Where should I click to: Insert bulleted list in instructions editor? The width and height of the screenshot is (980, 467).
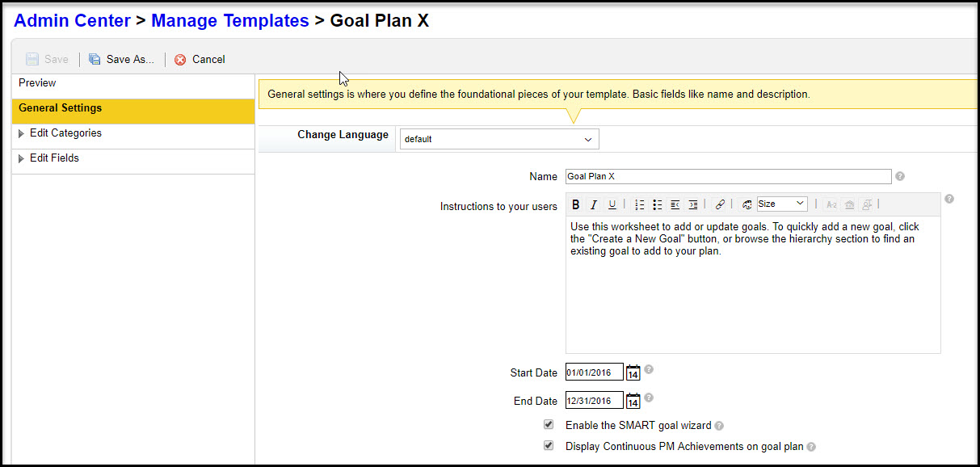pyautogui.click(x=658, y=204)
